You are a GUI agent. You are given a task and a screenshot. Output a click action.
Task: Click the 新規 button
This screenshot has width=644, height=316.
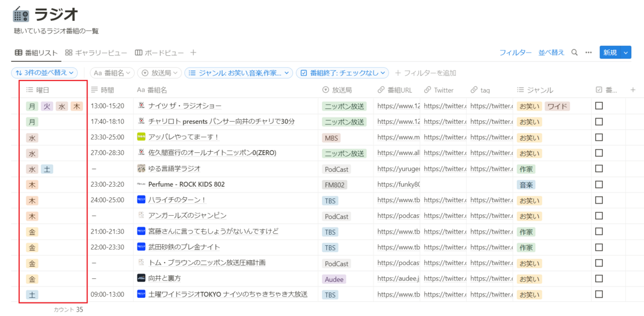(610, 53)
